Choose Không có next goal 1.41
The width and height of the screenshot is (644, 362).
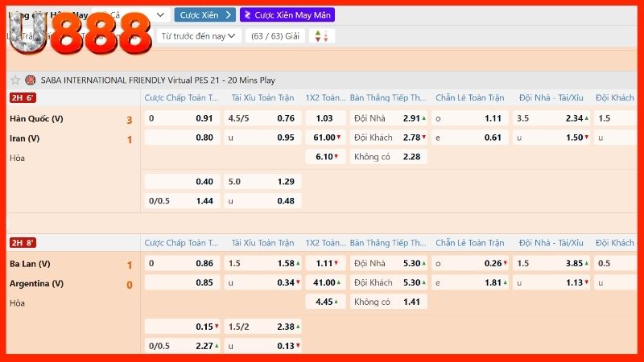pos(389,302)
